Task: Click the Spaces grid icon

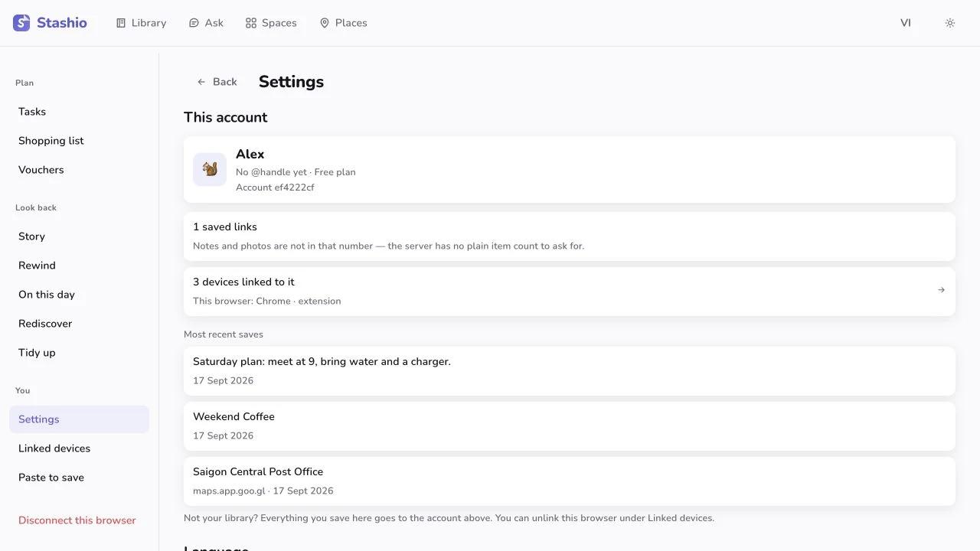Action: click(x=251, y=23)
